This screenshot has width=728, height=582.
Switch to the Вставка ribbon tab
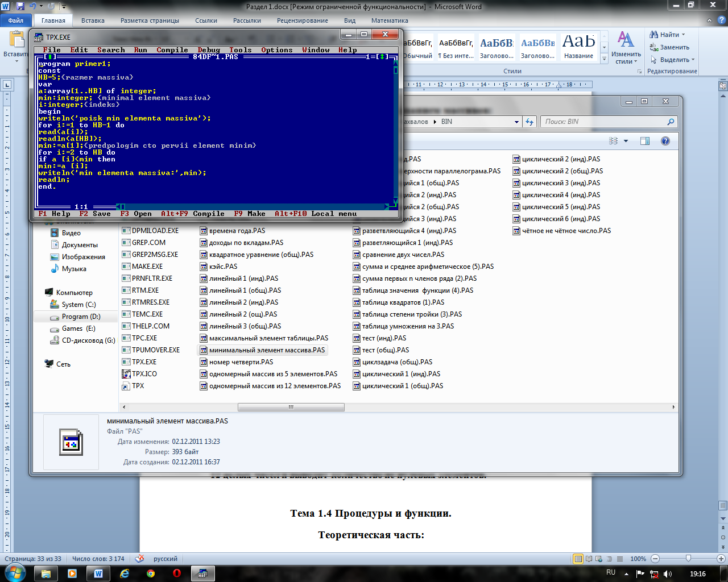[x=93, y=20]
